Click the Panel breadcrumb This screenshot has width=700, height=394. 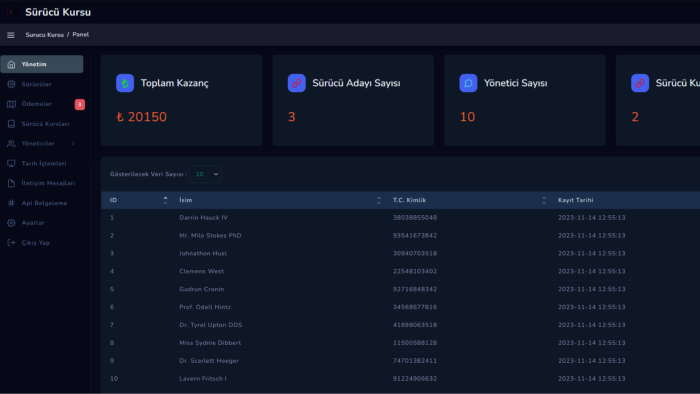[x=81, y=35]
